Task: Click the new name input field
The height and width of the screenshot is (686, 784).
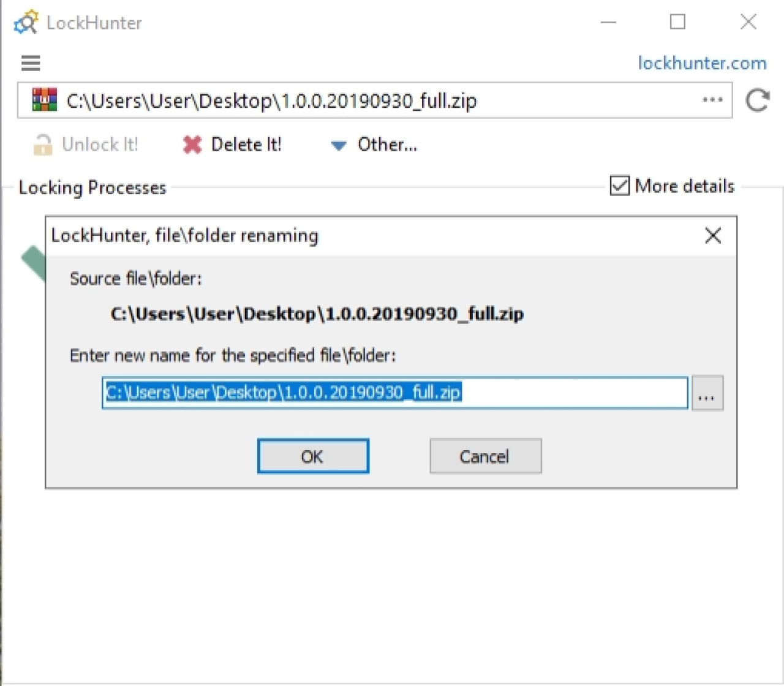Action: [395, 393]
